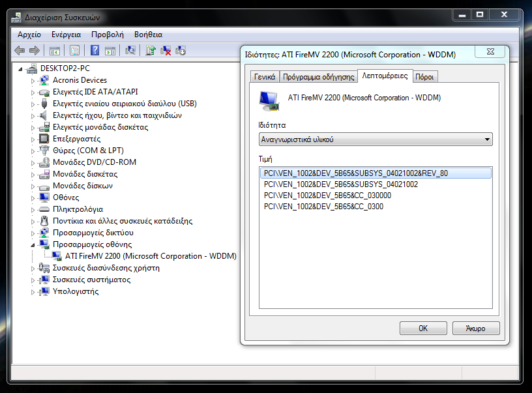The height and width of the screenshot is (393, 532).
Task: Select the ATI FireMV 2200 tree icon
Action: coord(56,256)
